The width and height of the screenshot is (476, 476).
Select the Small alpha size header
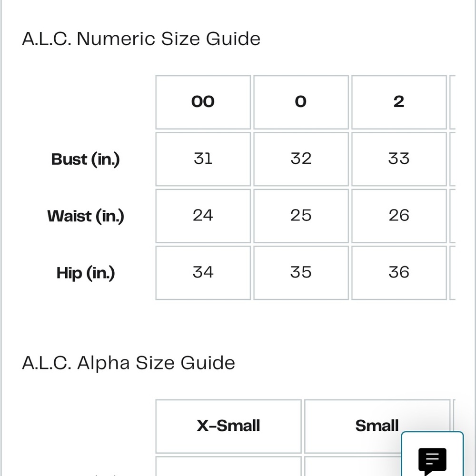[377, 426]
